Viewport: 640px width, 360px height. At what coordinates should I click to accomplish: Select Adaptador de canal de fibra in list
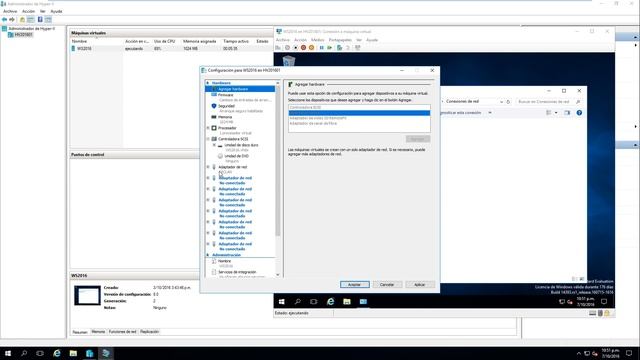[x=359, y=123]
